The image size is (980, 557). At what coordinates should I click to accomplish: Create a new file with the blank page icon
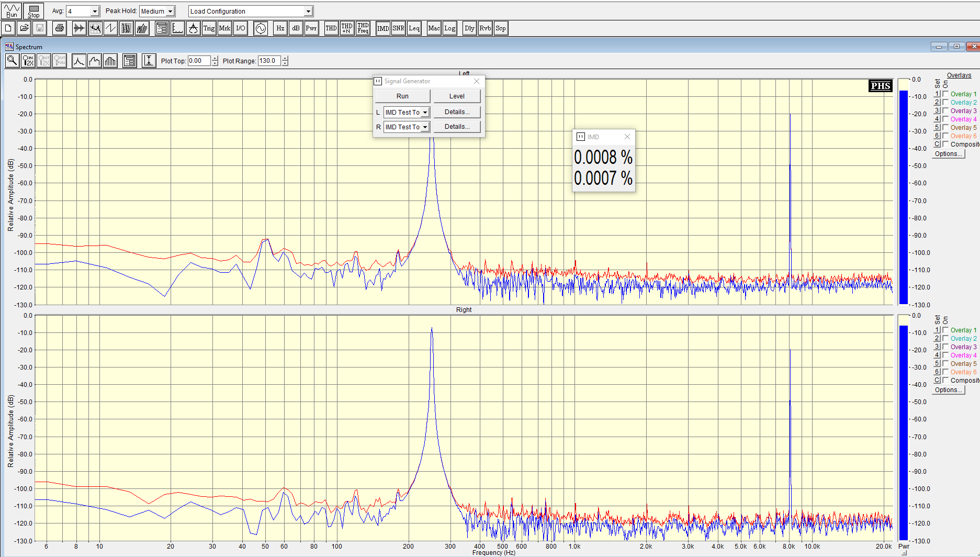8,28
